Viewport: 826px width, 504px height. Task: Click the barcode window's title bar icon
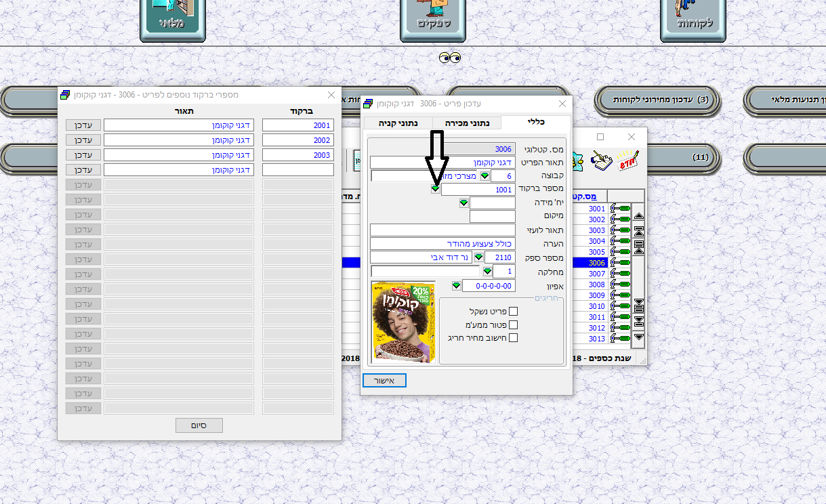tap(65, 95)
